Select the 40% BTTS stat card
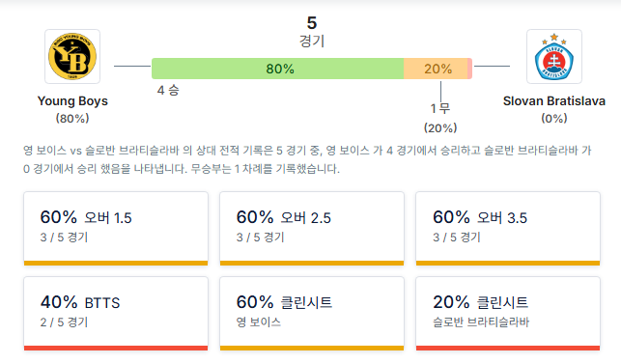621x364 pixels. click(x=116, y=313)
